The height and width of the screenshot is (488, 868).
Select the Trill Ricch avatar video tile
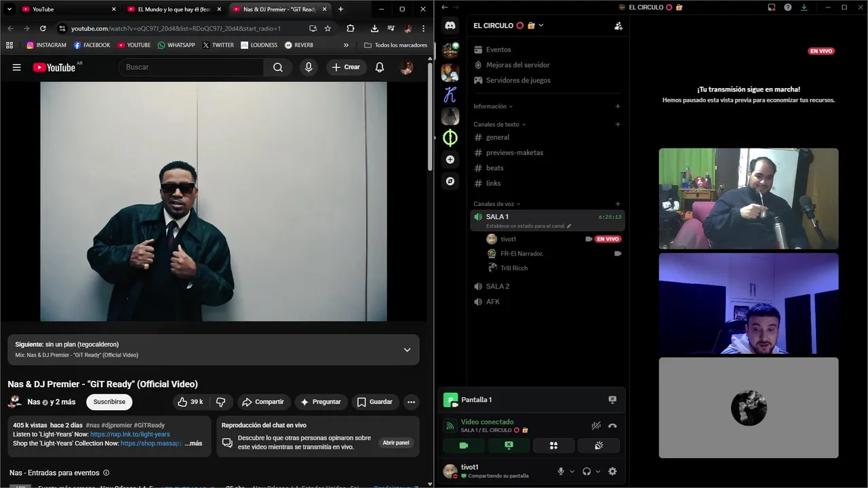point(749,408)
